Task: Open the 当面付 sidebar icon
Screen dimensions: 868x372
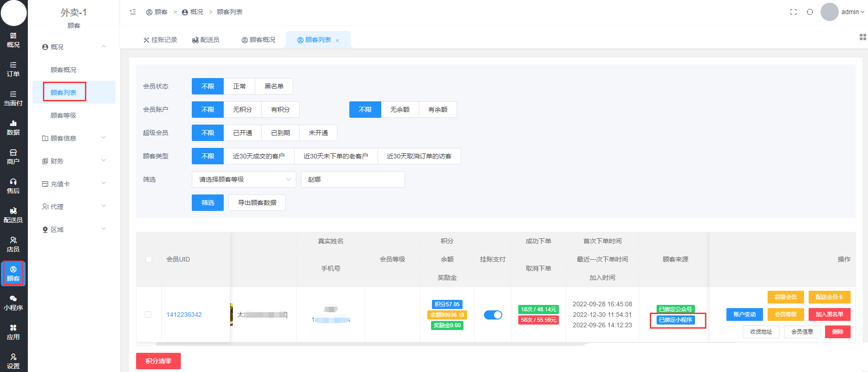Action: (13, 99)
